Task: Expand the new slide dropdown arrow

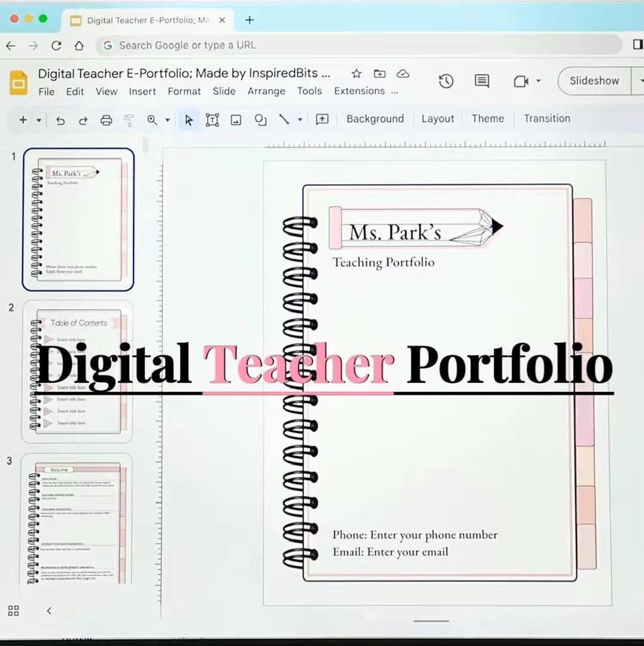Action: (37, 120)
